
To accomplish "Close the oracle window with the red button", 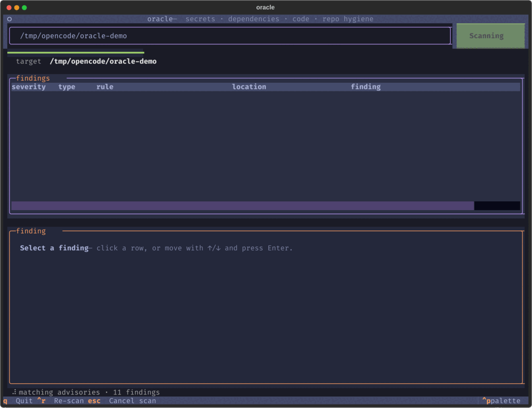I will point(9,7).
